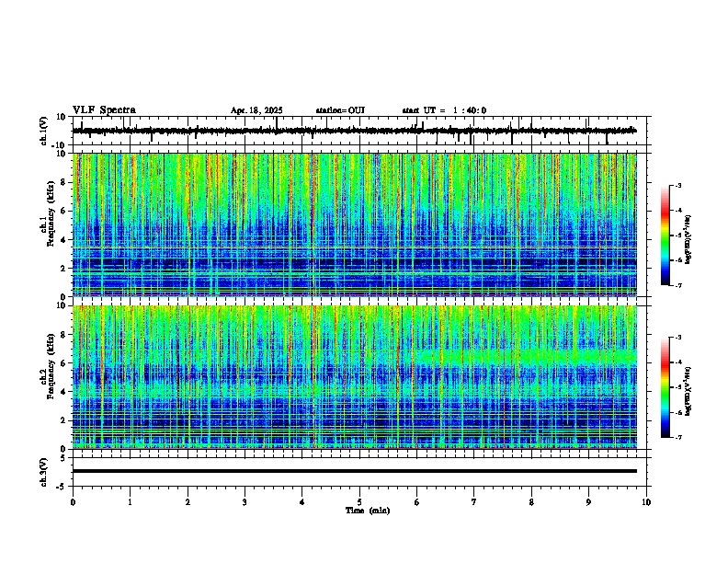Click time axis tick label "9"
The width and height of the screenshot is (728, 563).
click(588, 502)
